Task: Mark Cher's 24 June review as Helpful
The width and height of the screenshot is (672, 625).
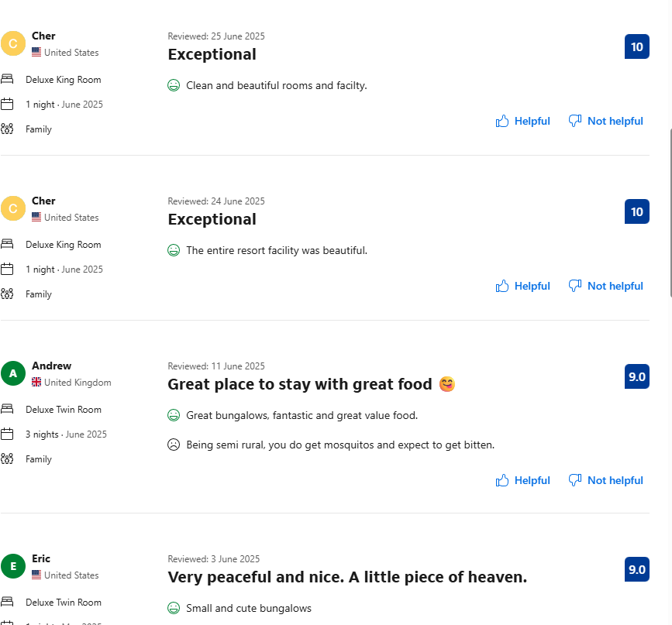Action: tap(523, 286)
